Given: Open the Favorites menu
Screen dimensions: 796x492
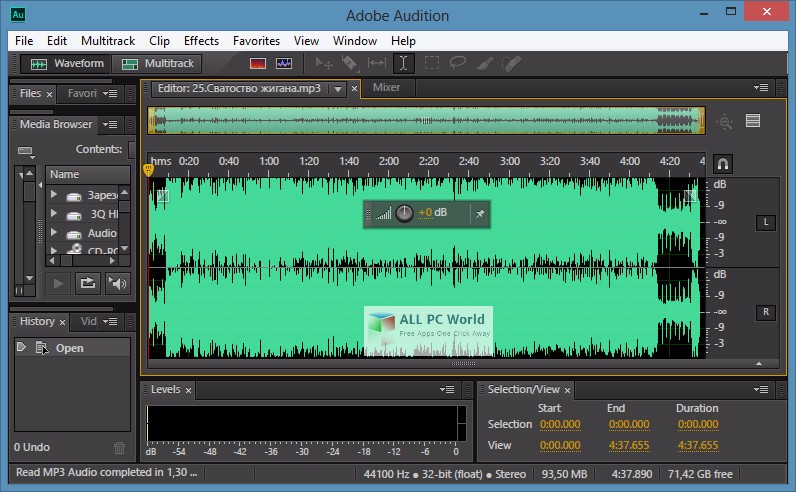Looking at the screenshot, I should click(256, 41).
